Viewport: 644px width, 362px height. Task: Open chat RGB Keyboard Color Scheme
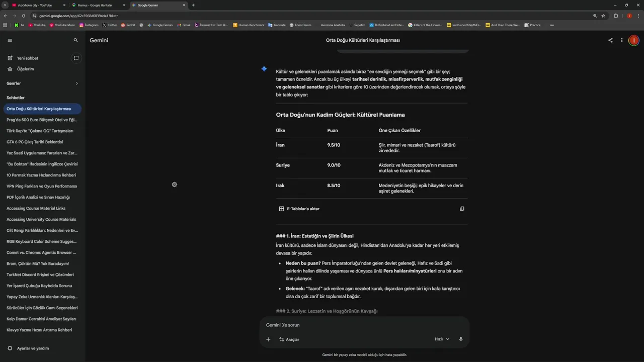[42, 241]
